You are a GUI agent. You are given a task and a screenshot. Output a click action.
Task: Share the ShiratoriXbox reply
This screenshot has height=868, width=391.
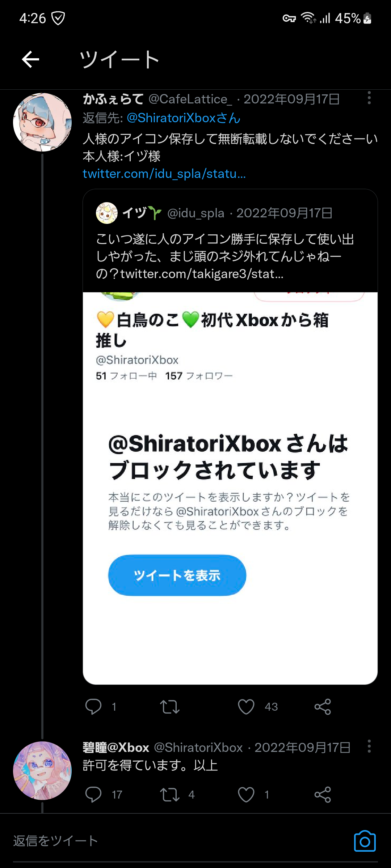323,795
